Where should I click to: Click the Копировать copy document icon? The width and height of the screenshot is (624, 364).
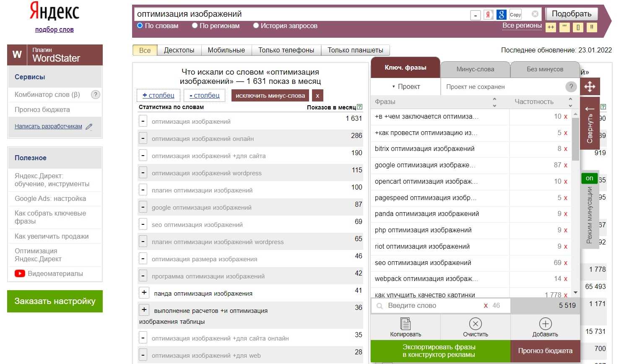click(x=406, y=324)
